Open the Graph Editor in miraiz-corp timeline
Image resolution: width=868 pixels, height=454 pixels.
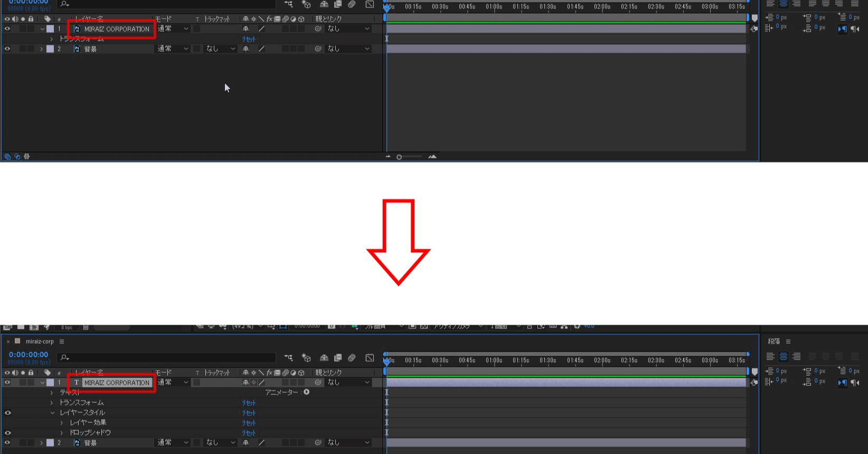click(370, 358)
